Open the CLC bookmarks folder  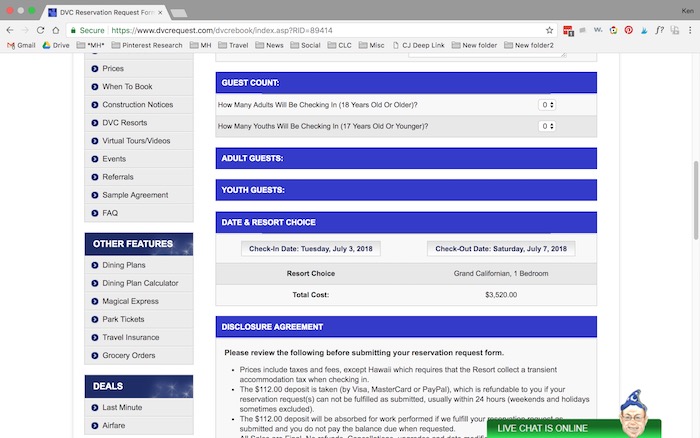pos(339,45)
